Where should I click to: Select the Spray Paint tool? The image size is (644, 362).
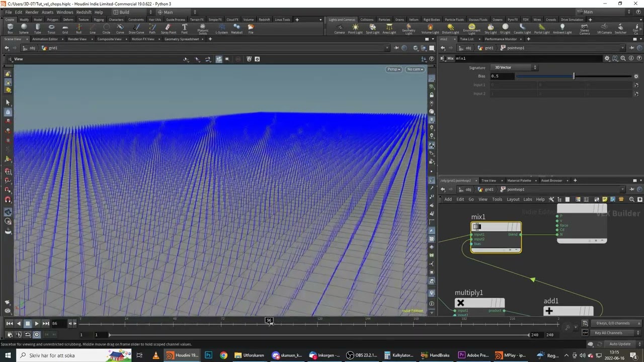169,29
